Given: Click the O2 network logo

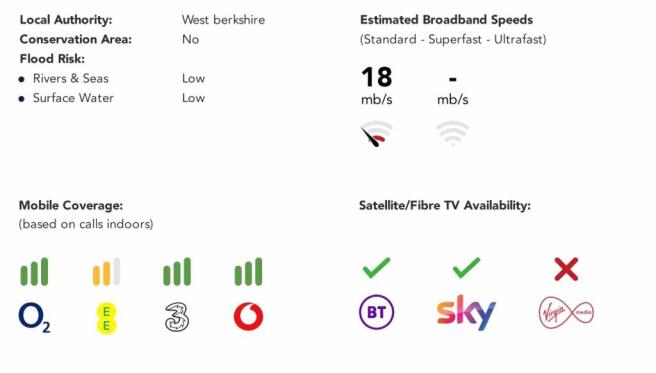Looking at the screenshot, I should click(34, 317).
